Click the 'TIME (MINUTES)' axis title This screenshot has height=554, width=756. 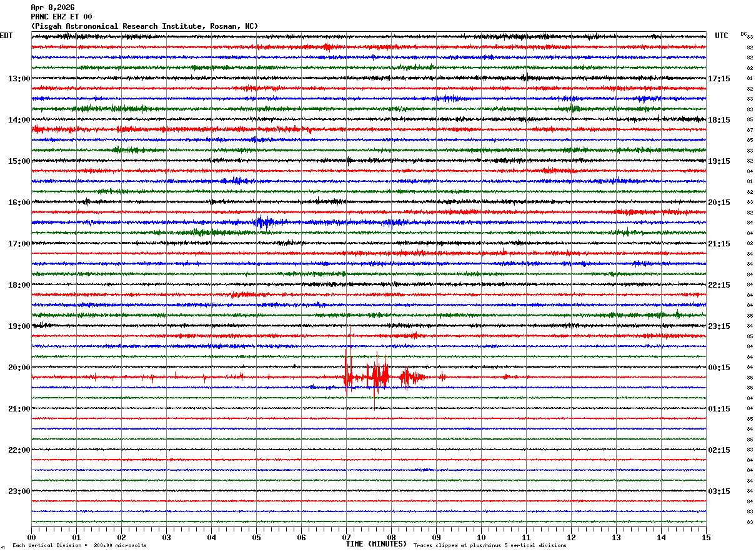tap(377, 544)
